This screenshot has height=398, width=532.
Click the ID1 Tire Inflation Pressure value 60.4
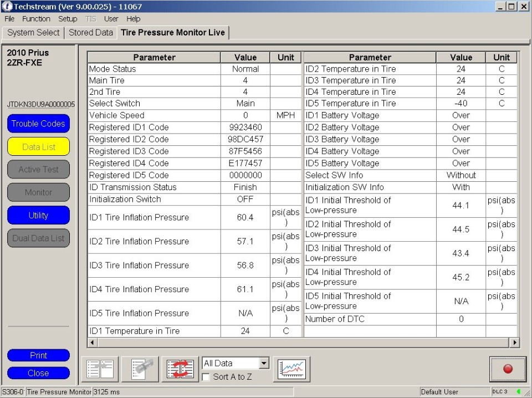pyautogui.click(x=245, y=217)
